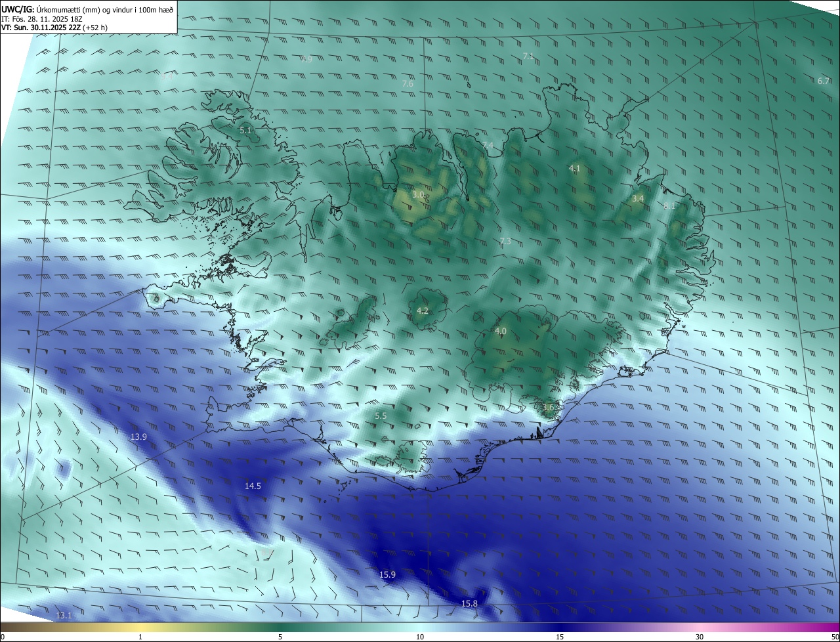Click the 30 tick on the color scale
Image resolution: width=840 pixels, height=642 pixels.
coord(700,637)
